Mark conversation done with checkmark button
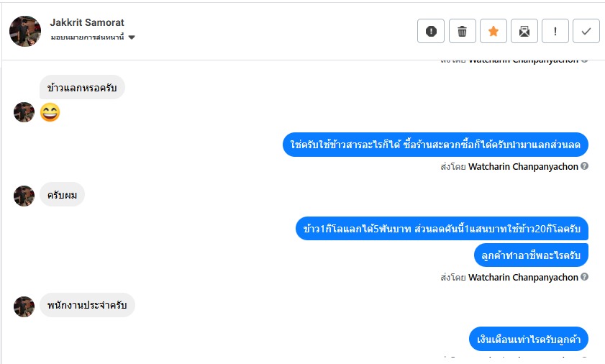Screen dimensions: 605x364 click(586, 31)
